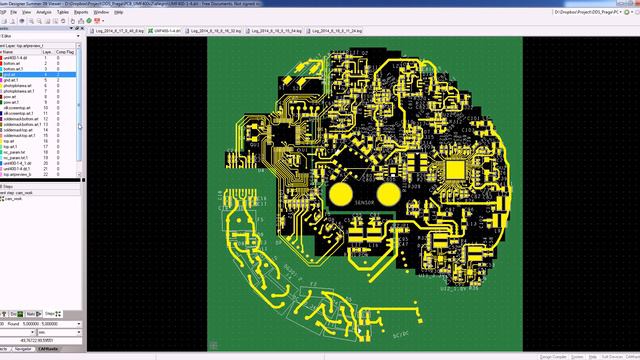Screen dimensions: 640x360
Task: Open the Help menu
Action: [x=118, y=12]
